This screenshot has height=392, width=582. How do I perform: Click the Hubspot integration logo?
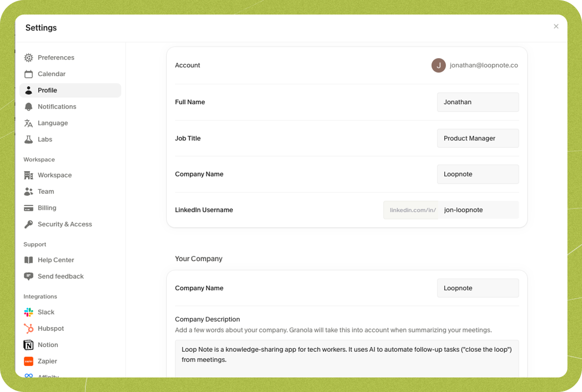point(29,329)
